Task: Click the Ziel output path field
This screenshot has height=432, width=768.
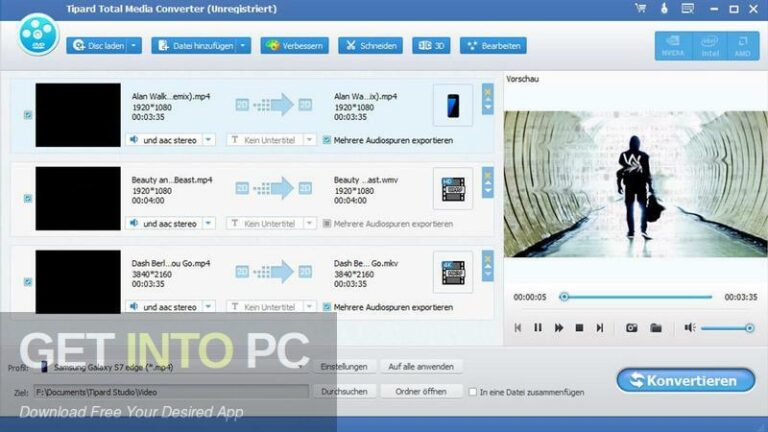Action: tap(171, 392)
